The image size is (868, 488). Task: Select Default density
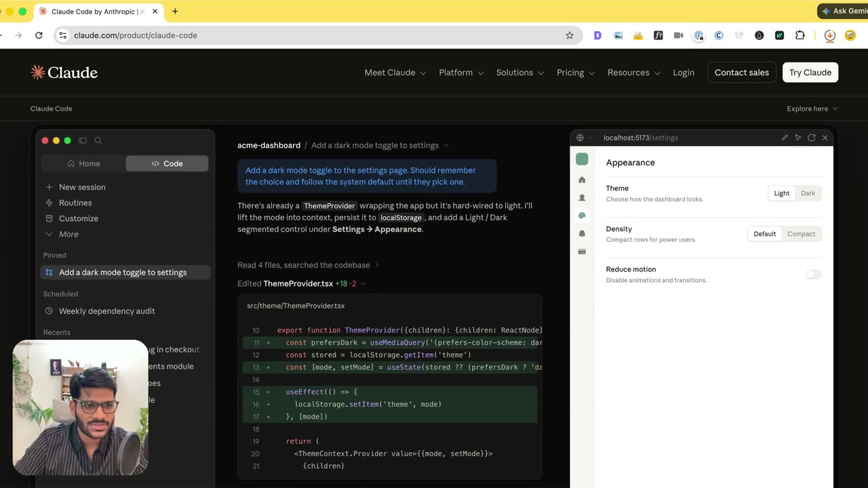point(764,234)
